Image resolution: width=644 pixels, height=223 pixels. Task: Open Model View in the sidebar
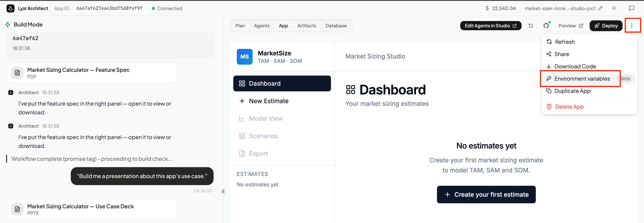tap(282, 119)
